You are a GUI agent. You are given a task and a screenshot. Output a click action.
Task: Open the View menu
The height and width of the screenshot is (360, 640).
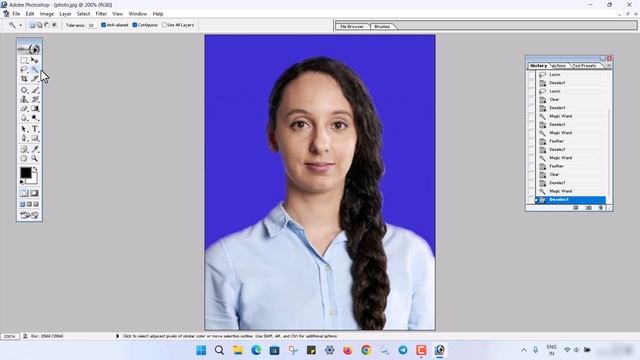click(118, 14)
